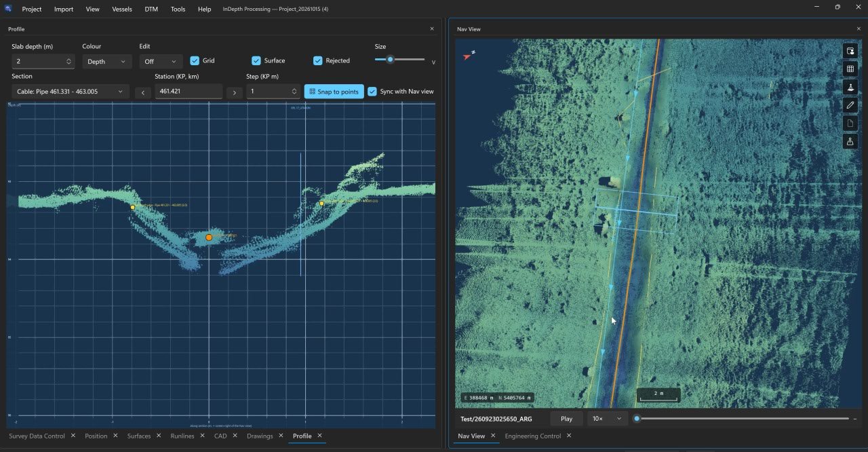Screen dimensions: 868x452
Task: Go to the previous station with left chevron
Action: coord(142,92)
